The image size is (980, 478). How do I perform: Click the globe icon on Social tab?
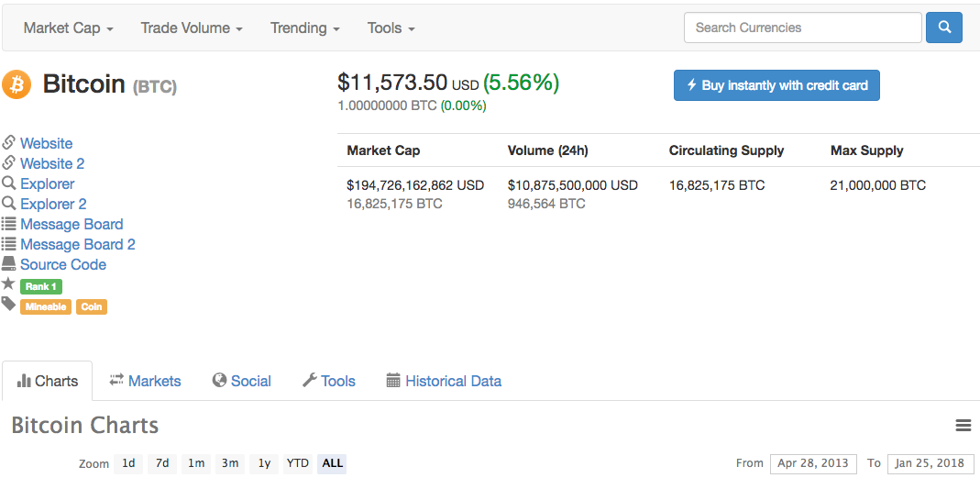(x=219, y=381)
